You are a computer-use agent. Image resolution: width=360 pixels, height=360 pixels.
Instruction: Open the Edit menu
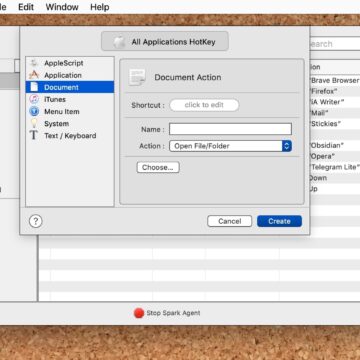[26, 7]
